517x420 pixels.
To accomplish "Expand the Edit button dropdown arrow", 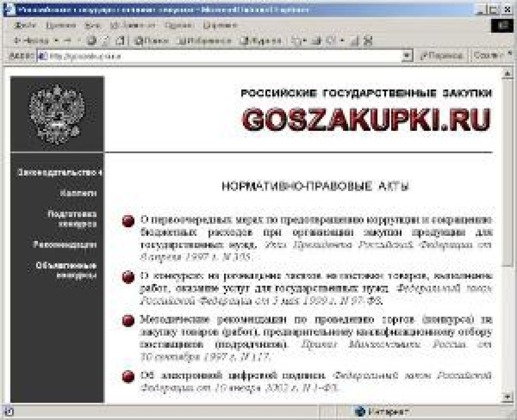I will click(x=342, y=41).
